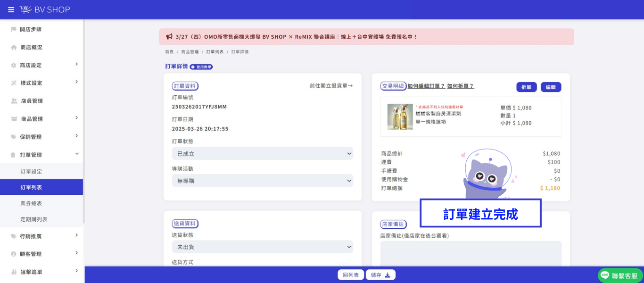644x283 pixels.
Task: Collapse the 訂單管理 sidebar chevron
Action: (77, 154)
